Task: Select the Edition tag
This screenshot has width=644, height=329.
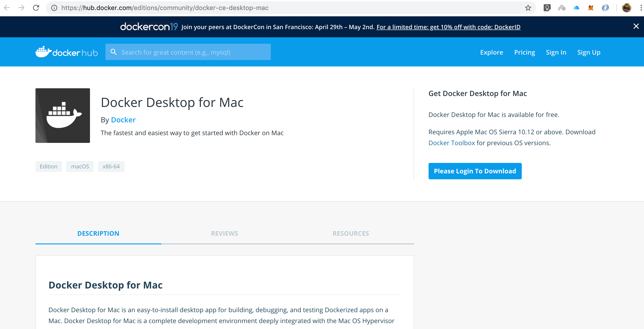Action: click(x=48, y=167)
